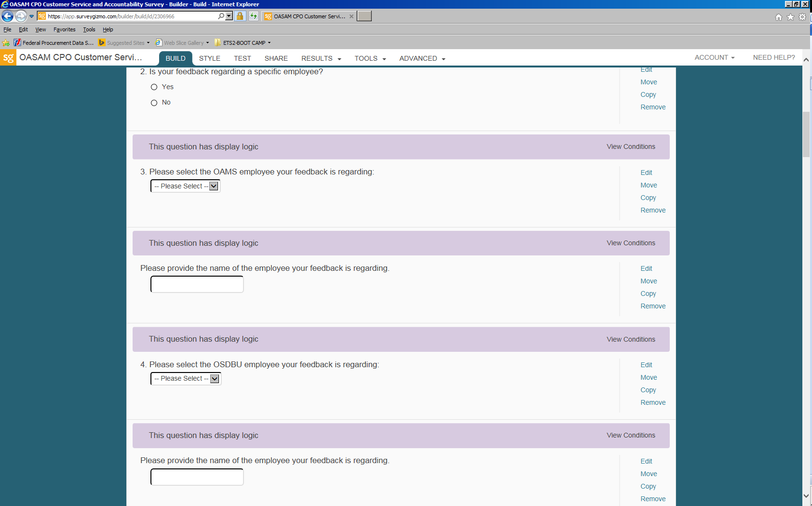The height and width of the screenshot is (506, 812).
Task: Click the Internet Explorer logo in title bar
Action: [5, 4]
